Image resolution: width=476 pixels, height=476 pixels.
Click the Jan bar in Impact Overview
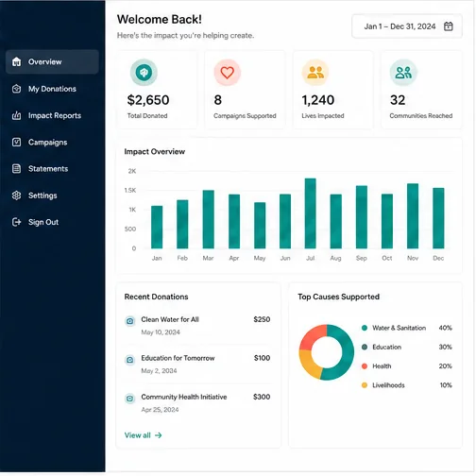coord(157,227)
